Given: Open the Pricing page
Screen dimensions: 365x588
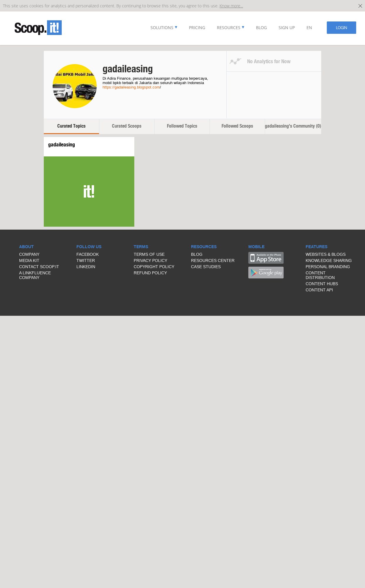Looking at the screenshot, I should click(197, 28).
